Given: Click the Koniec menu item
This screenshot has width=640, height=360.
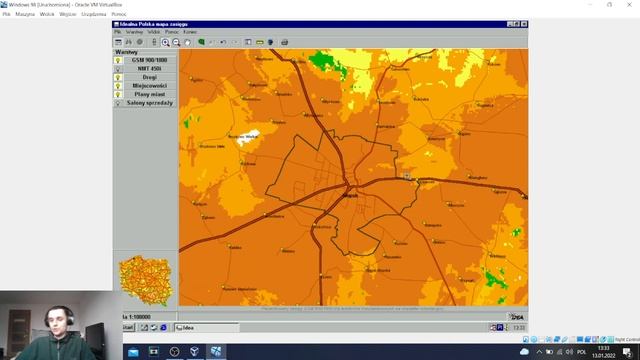Looking at the screenshot, I should pos(190,32).
